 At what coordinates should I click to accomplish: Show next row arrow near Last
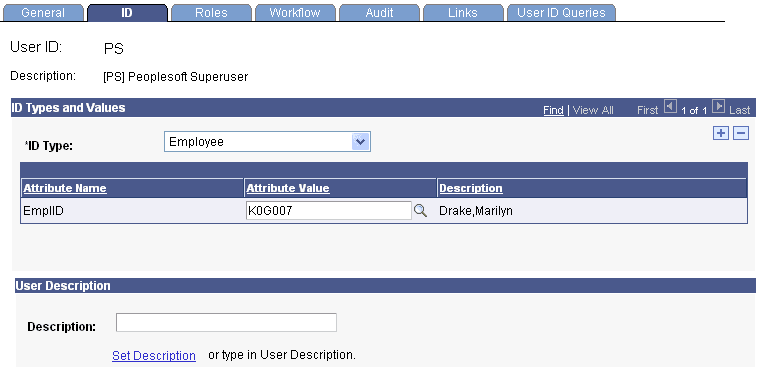[719, 107]
